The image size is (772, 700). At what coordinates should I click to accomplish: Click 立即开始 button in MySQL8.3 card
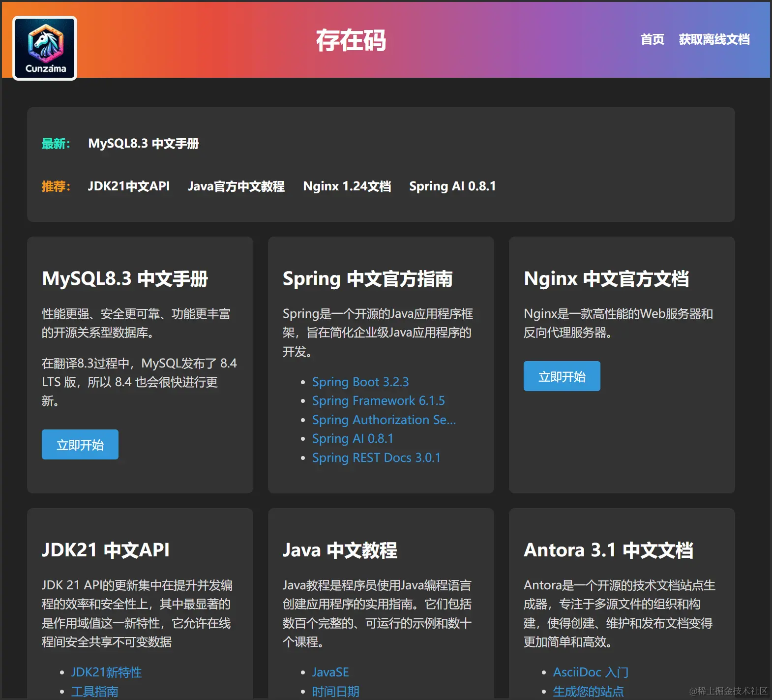pos(80,445)
